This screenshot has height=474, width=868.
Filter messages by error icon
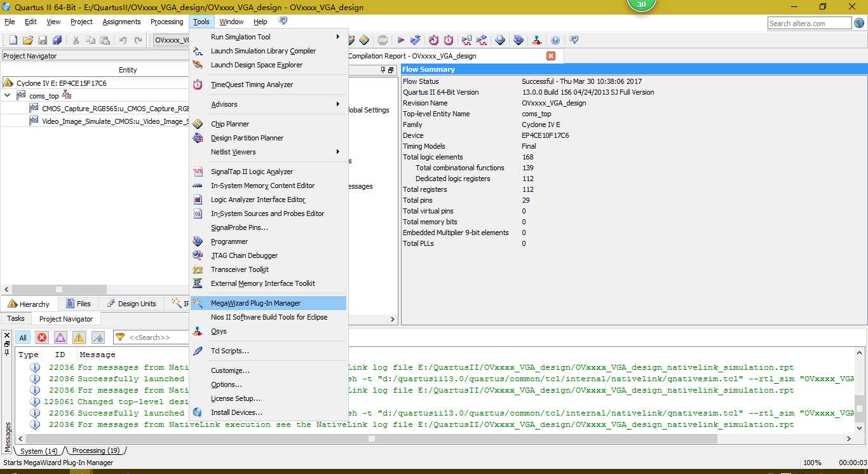[42, 337]
